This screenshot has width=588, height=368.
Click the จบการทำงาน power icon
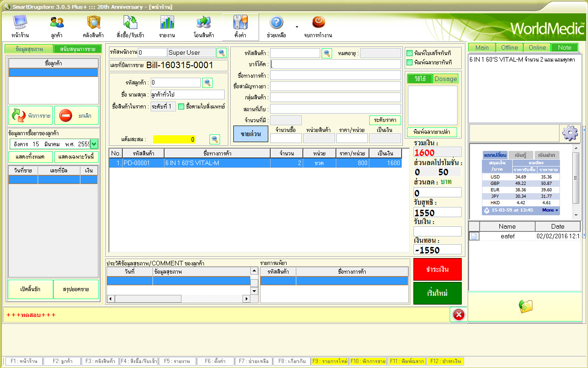coord(318,23)
